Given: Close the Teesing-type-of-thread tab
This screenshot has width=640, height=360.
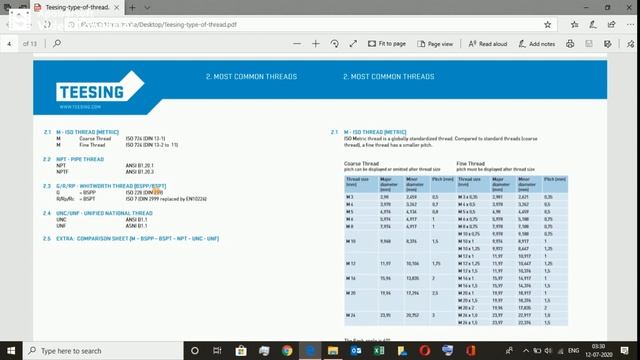Looking at the screenshot, I should (x=117, y=7).
